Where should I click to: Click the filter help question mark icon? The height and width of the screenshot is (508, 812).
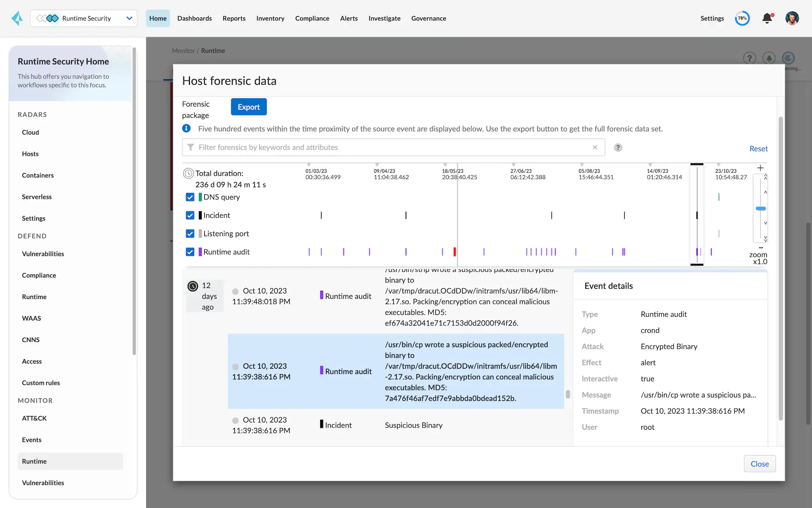(x=618, y=147)
